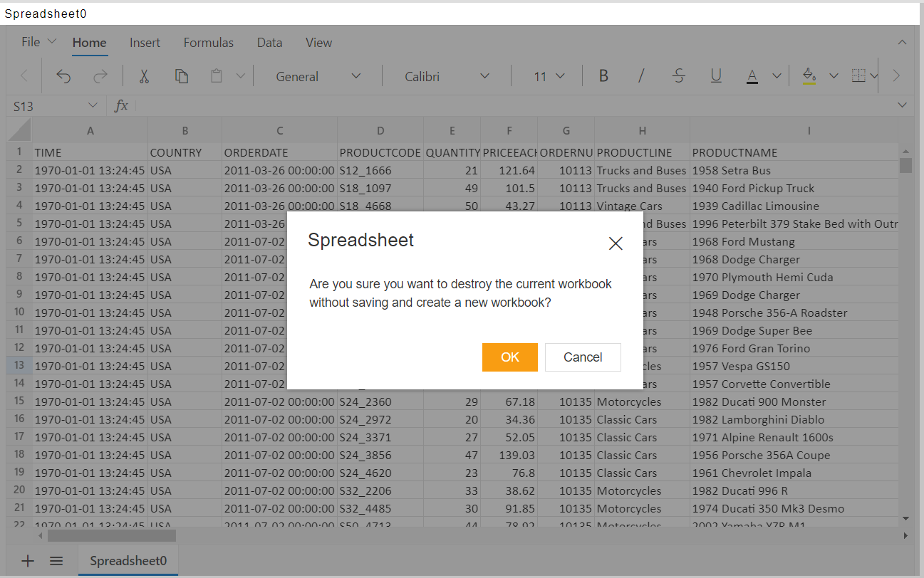
Task: Switch to the Home tab
Action: 90,43
